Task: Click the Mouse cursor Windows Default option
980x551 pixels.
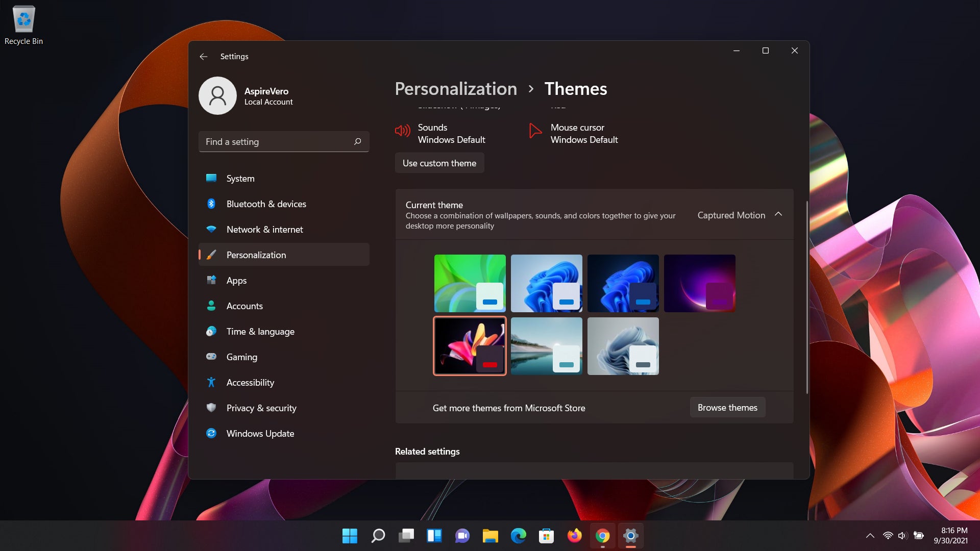Action: coord(573,133)
